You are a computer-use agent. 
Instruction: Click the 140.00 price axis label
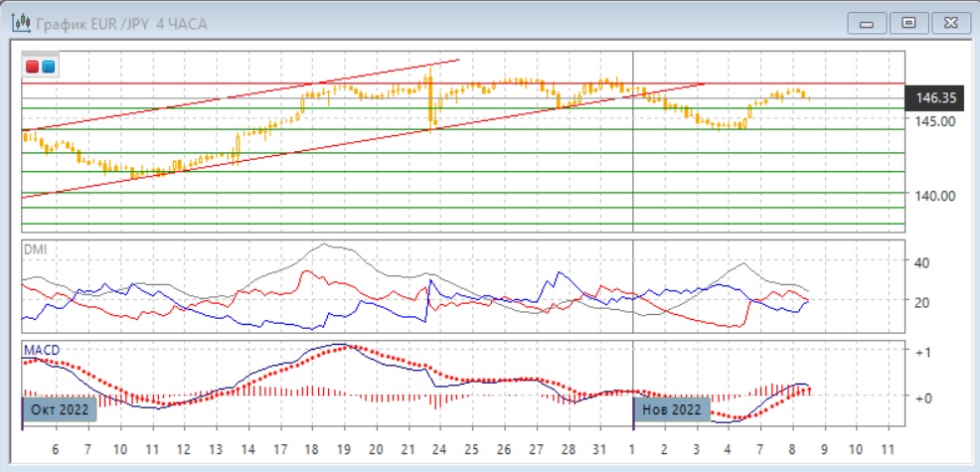pyautogui.click(x=935, y=196)
